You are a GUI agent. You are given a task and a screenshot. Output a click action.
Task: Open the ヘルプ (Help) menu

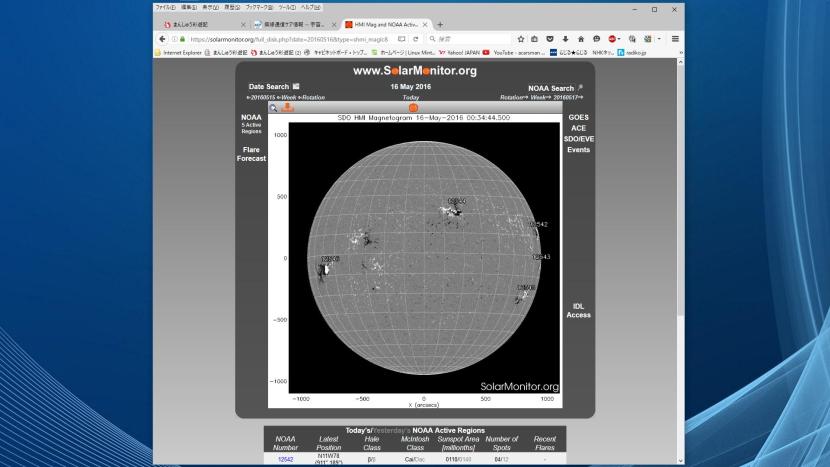click(x=311, y=7)
